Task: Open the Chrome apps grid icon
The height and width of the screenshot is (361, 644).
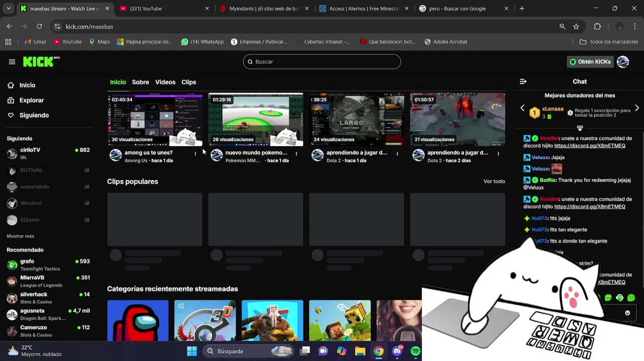Action: pyautogui.click(x=8, y=42)
